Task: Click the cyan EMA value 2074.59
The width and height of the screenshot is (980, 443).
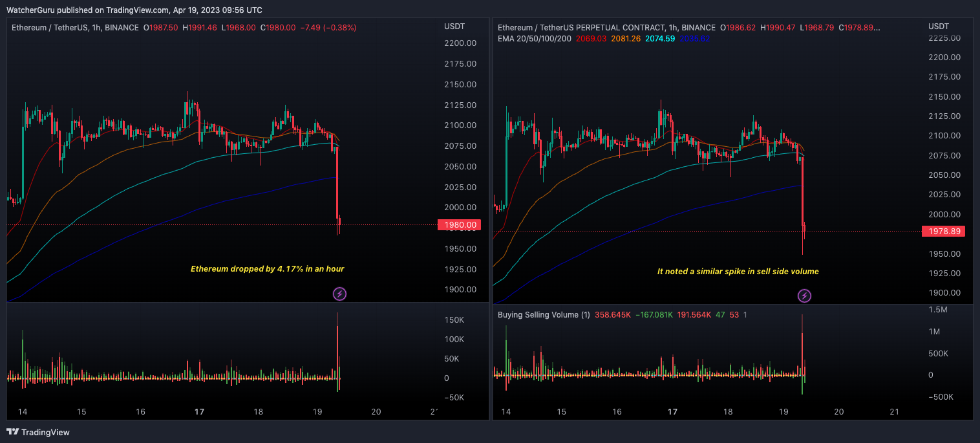Action: pos(660,39)
